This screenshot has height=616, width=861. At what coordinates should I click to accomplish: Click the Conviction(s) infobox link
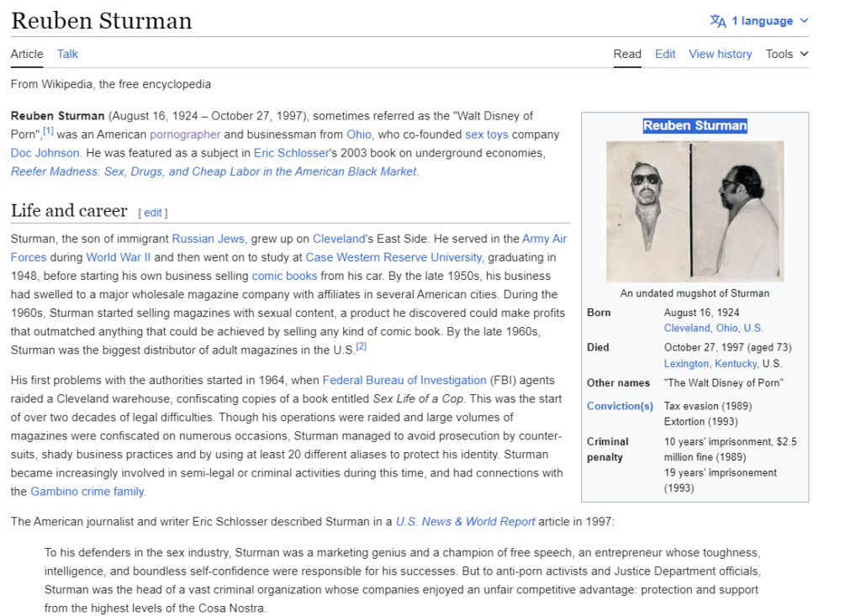coord(620,406)
